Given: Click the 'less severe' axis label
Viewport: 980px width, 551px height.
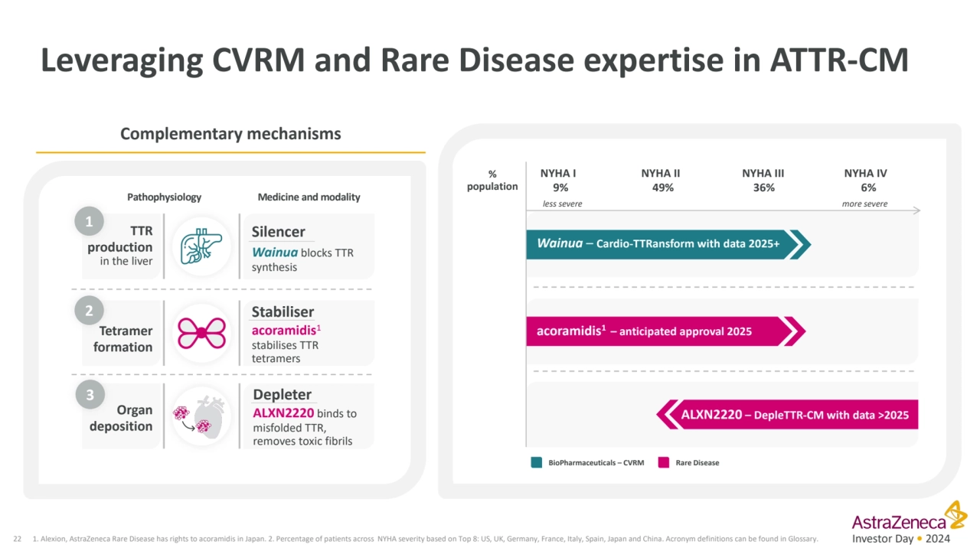Looking at the screenshot, I should [x=563, y=204].
